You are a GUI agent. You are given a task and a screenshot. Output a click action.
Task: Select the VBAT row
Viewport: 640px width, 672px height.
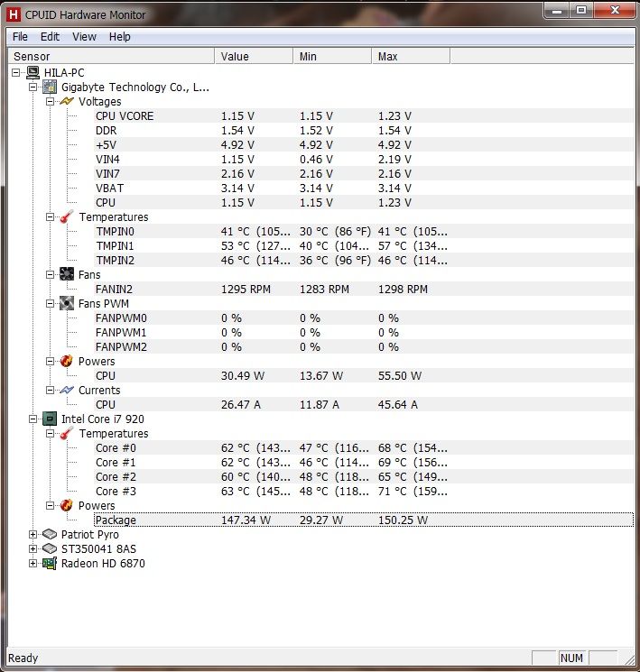364,189
